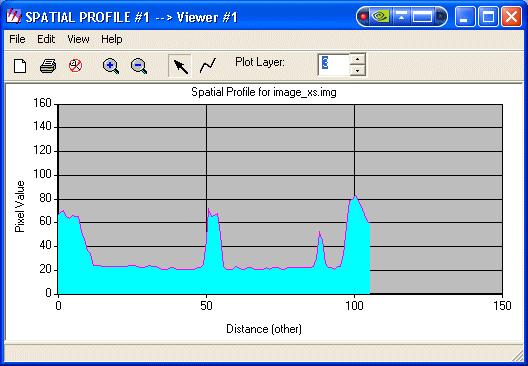Viewport: 528px width, 366px height.
Task: Open the Help menu
Action: pyautogui.click(x=111, y=39)
